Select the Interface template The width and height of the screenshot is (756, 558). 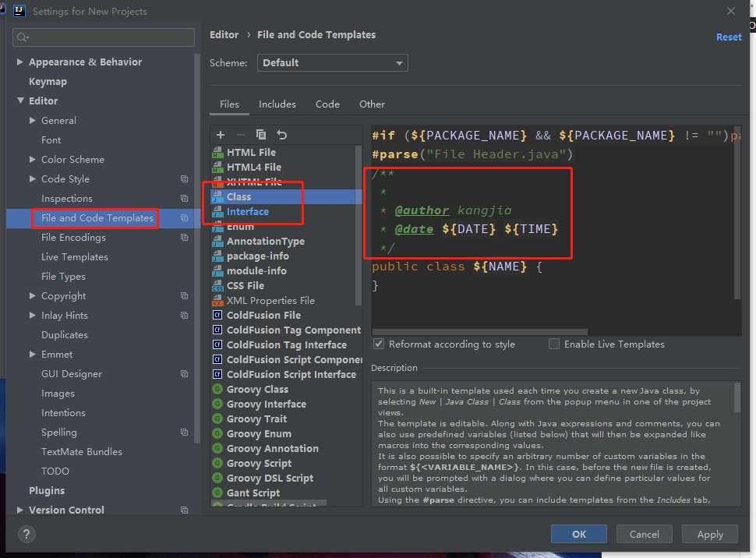tap(287, 212)
